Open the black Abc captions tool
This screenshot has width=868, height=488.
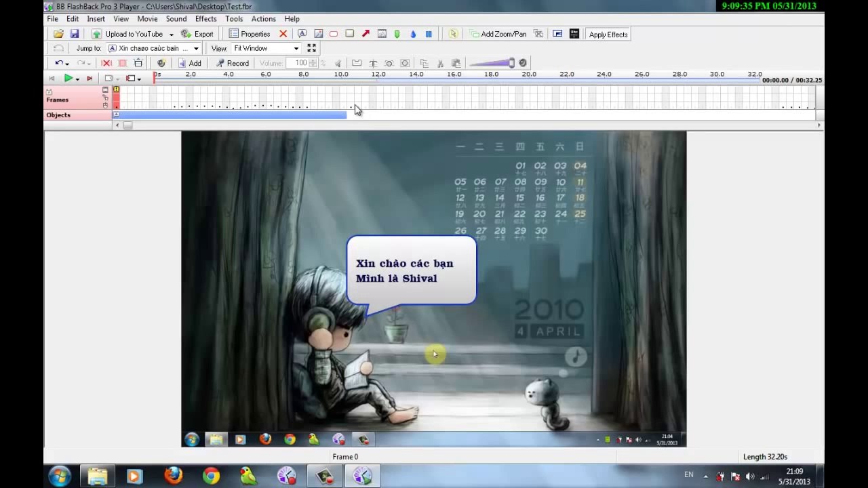574,34
